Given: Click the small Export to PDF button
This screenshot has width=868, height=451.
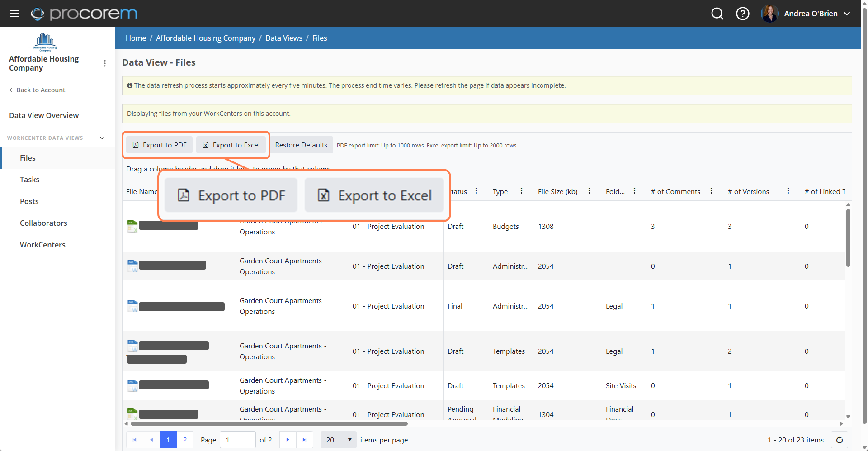Looking at the screenshot, I should (159, 145).
